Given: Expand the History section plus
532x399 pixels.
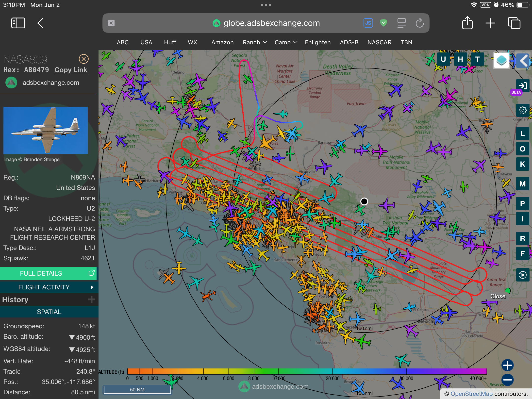Looking at the screenshot, I should coord(91,299).
